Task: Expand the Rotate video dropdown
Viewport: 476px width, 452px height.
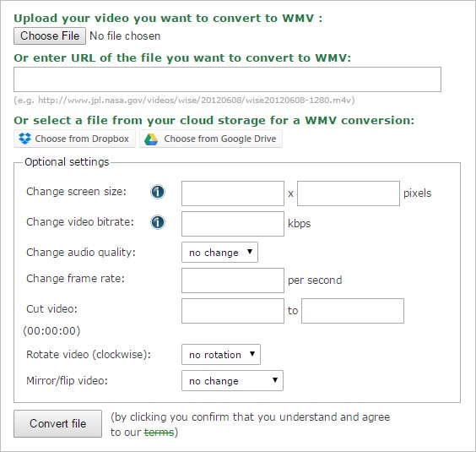Action: (221, 355)
